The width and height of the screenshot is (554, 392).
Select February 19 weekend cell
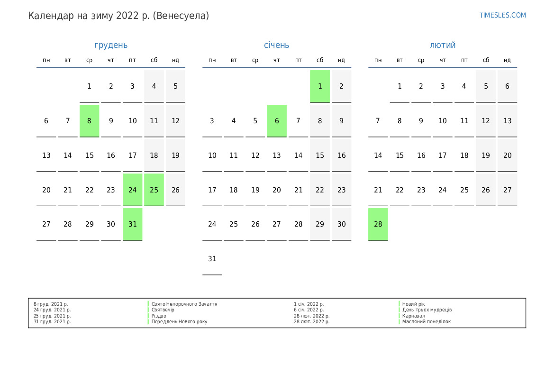pyautogui.click(x=486, y=155)
